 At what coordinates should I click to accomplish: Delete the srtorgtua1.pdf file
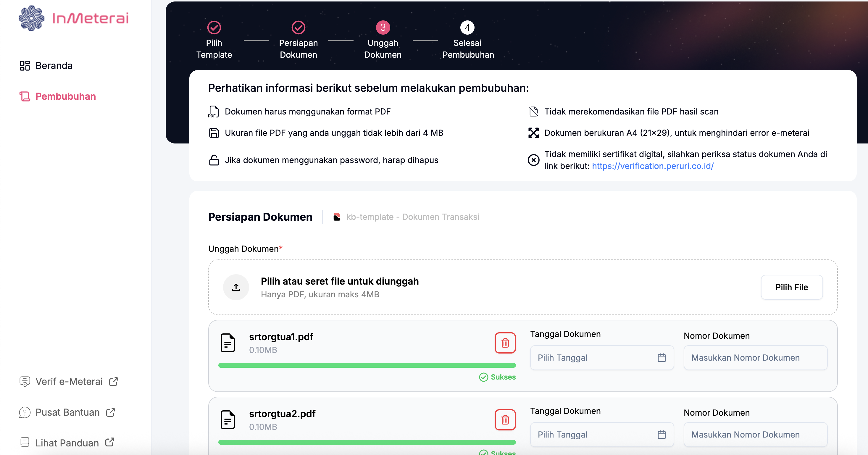tap(505, 343)
